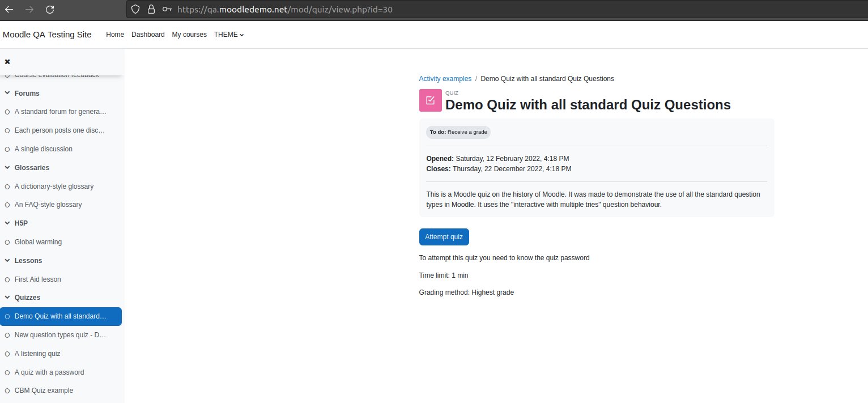Collapse the Forums section chevron

[7, 93]
